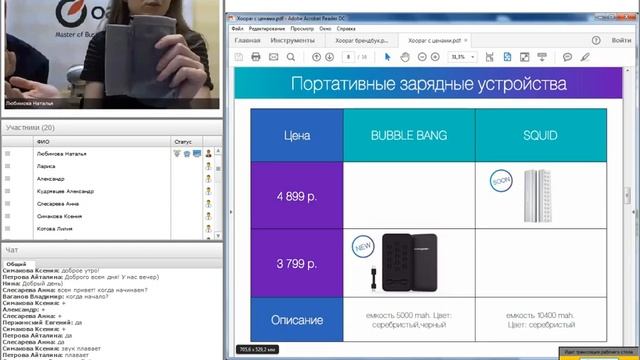
Task: Click the 4 899 р. price cell
Action: (297, 196)
